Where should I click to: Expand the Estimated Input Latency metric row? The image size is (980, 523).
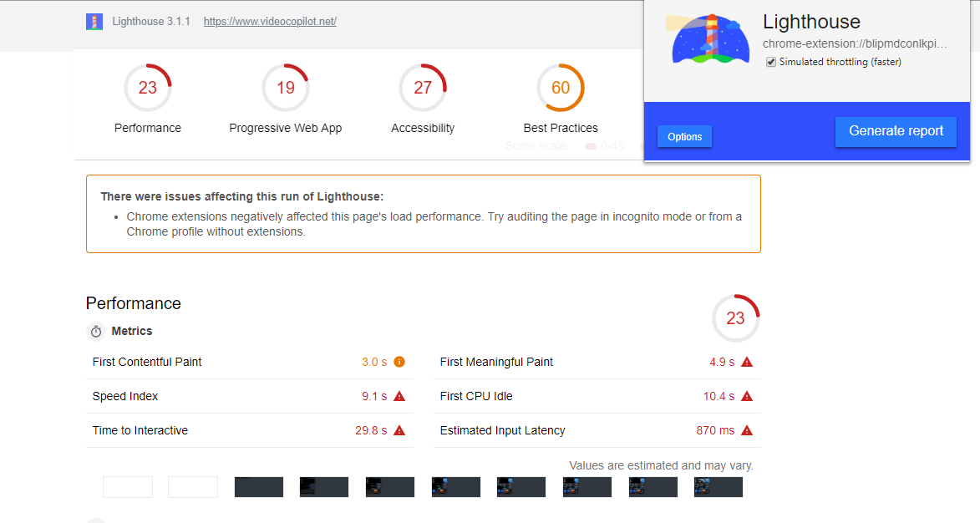[x=597, y=430]
